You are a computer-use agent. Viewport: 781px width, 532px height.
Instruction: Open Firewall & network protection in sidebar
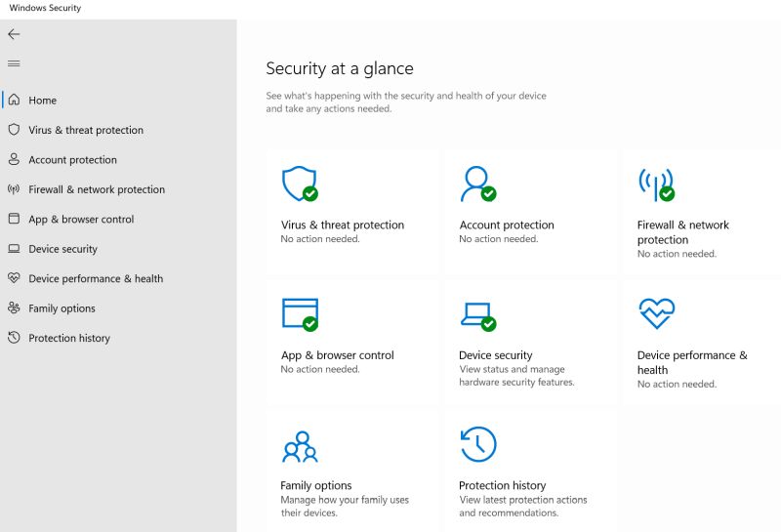pyautogui.click(x=118, y=188)
